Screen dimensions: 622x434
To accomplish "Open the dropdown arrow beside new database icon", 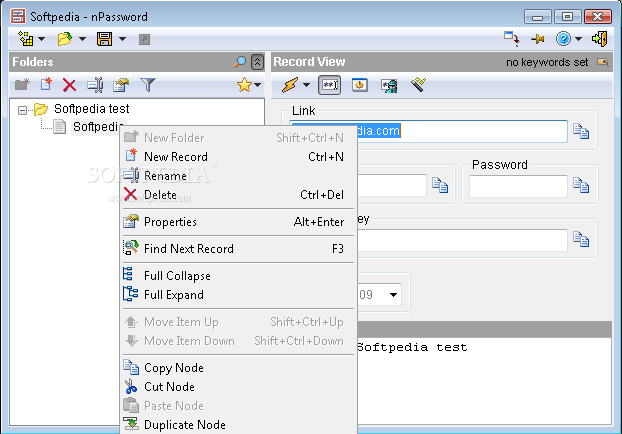I will coord(41,39).
